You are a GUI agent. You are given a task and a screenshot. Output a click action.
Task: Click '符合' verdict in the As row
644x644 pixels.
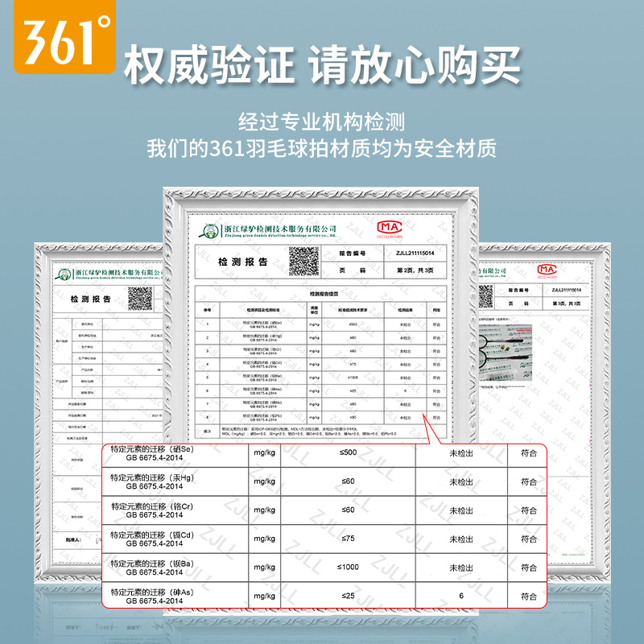pyautogui.click(x=529, y=597)
